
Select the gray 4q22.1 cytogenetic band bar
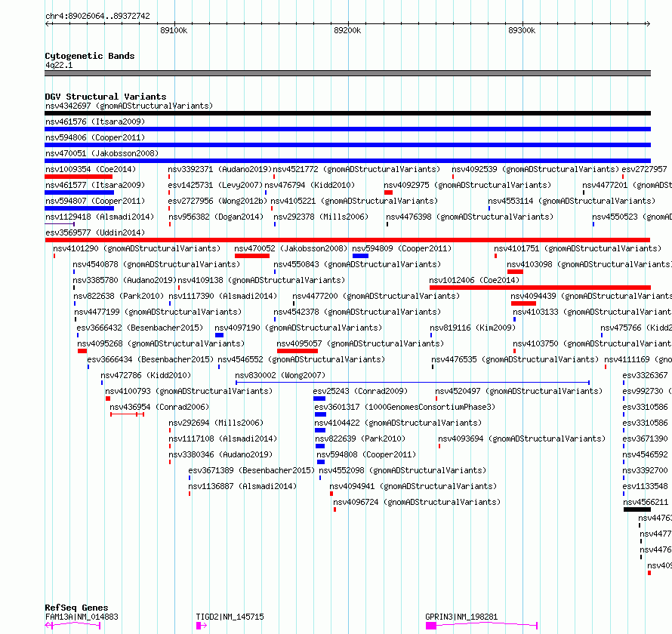pos(347,73)
